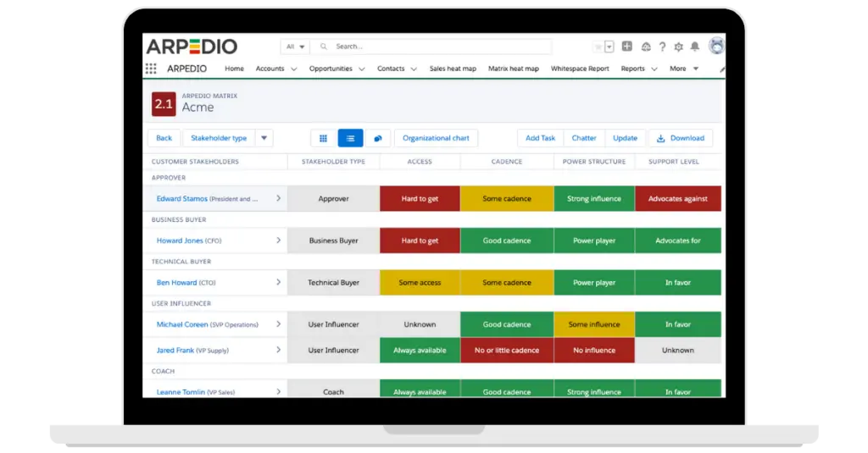Expand Howard Jones row chevron
The image size is (868, 453).
(278, 240)
